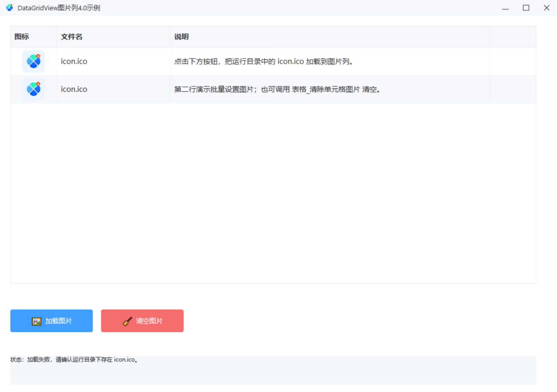
Task: Minimize the DataGridView window
Action: coord(505,8)
